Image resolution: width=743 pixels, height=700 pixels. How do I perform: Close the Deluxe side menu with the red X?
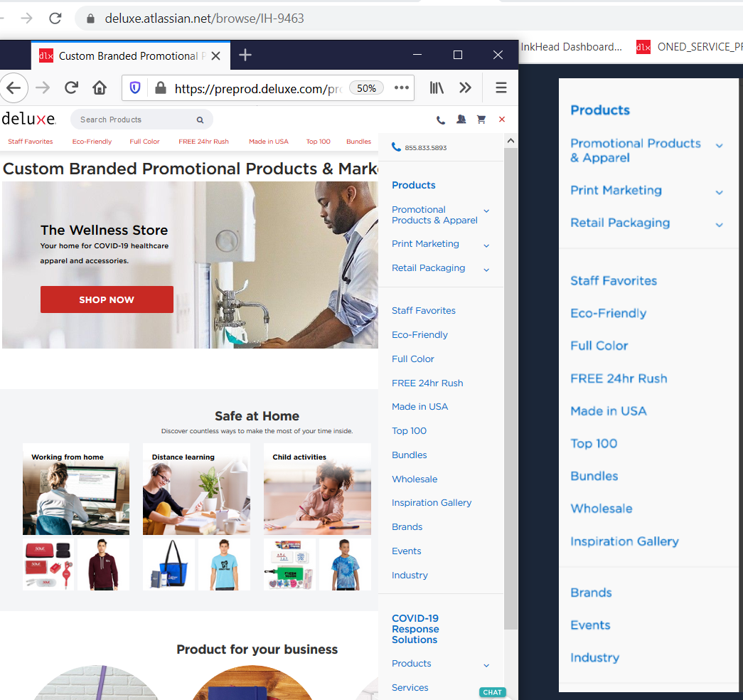[x=502, y=120]
